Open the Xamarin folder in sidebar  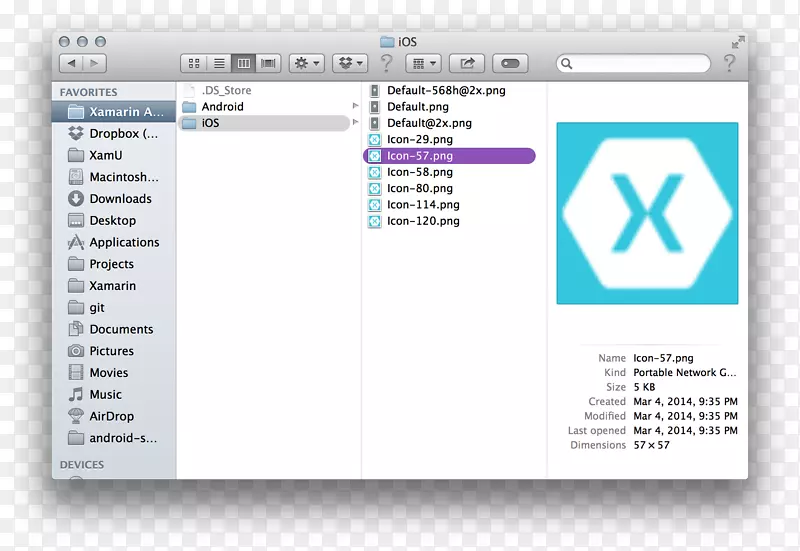(x=114, y=286)
